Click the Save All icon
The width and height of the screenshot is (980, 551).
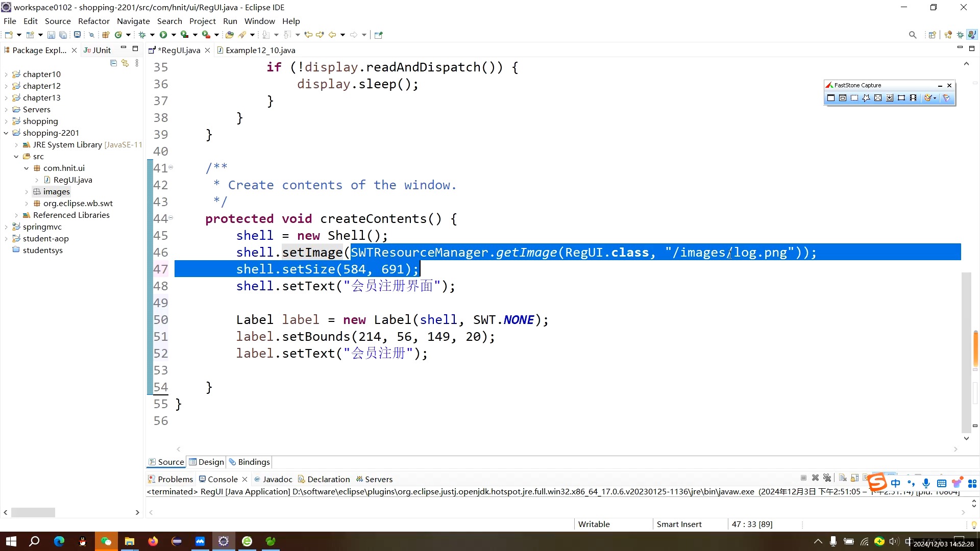click(x=63, y=35)
